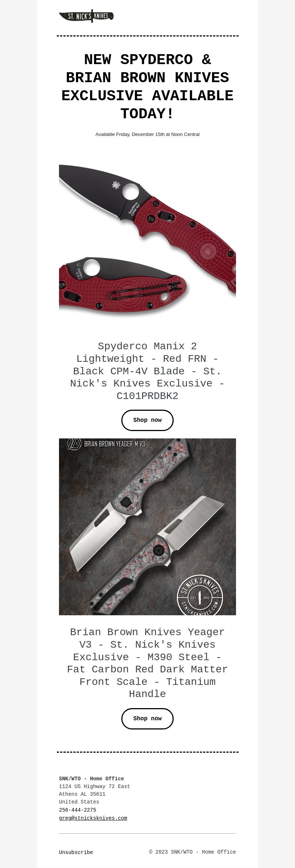Click the greg@stnicksknives.com email link
The height and width of the screenshot is (868, 295).
(93, 818)
